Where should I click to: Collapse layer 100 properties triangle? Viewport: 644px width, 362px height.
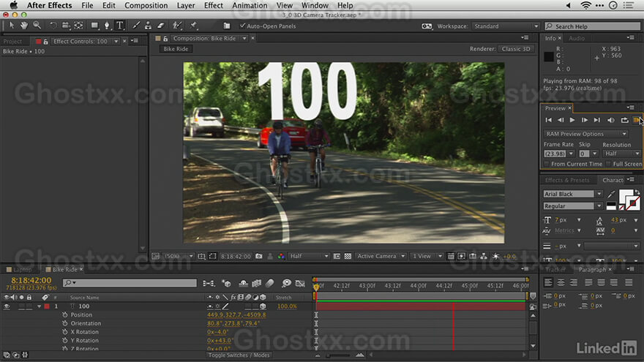click(39, 306)
